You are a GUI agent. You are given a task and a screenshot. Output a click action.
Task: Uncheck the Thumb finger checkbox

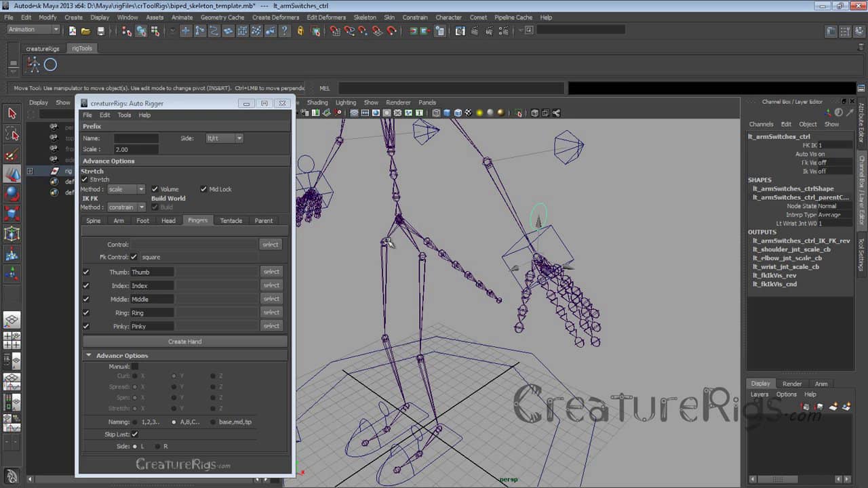[86, 272]
